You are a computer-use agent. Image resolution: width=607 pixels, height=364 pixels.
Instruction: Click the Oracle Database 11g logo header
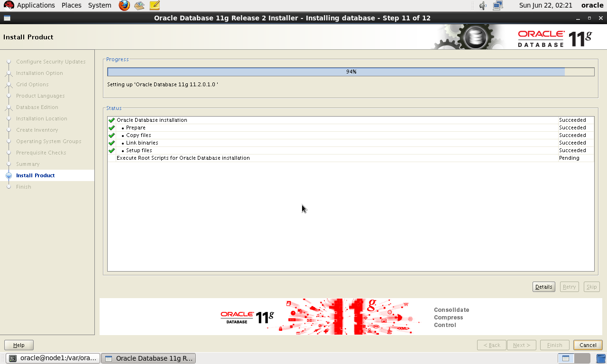point(555,38)
